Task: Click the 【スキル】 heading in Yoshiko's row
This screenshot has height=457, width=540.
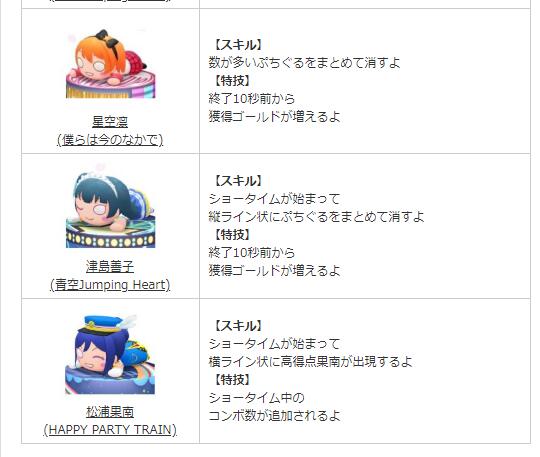Action: click(238, 181)
